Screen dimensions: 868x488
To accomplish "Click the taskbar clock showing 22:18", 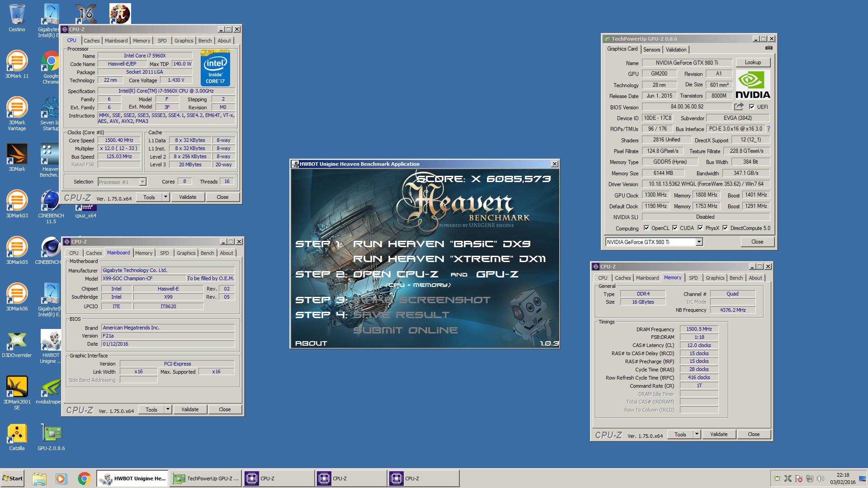I will pos(843,475).
